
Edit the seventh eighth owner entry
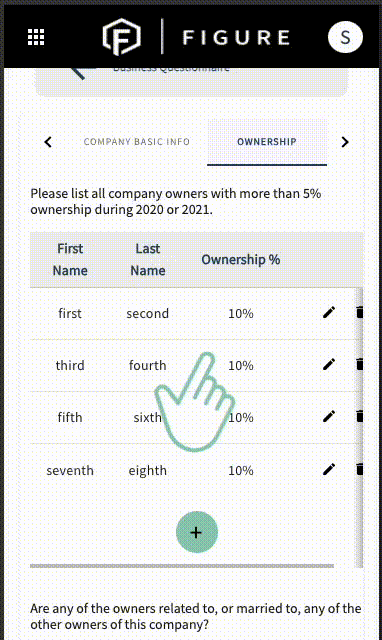point(329,470)
